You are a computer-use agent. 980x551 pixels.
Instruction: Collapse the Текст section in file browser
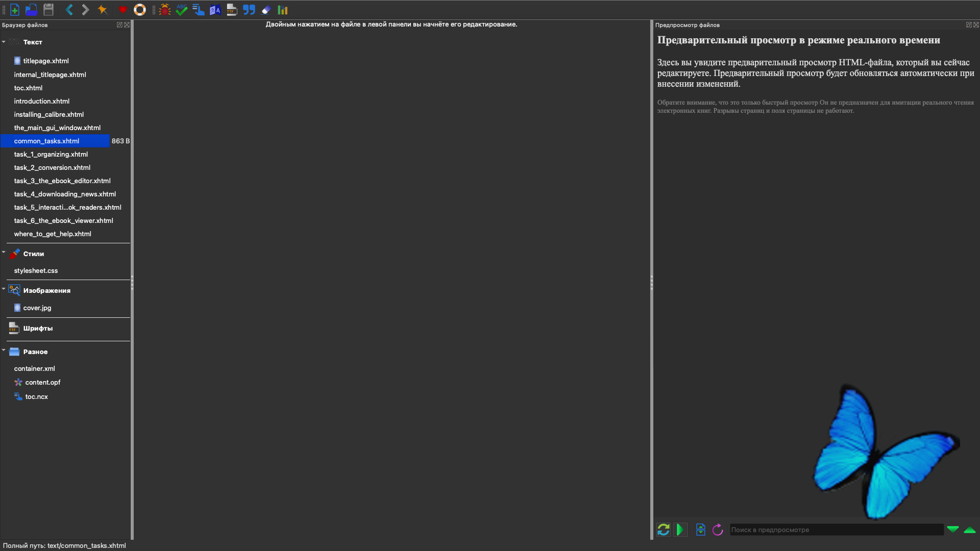[x=4, y=42]
